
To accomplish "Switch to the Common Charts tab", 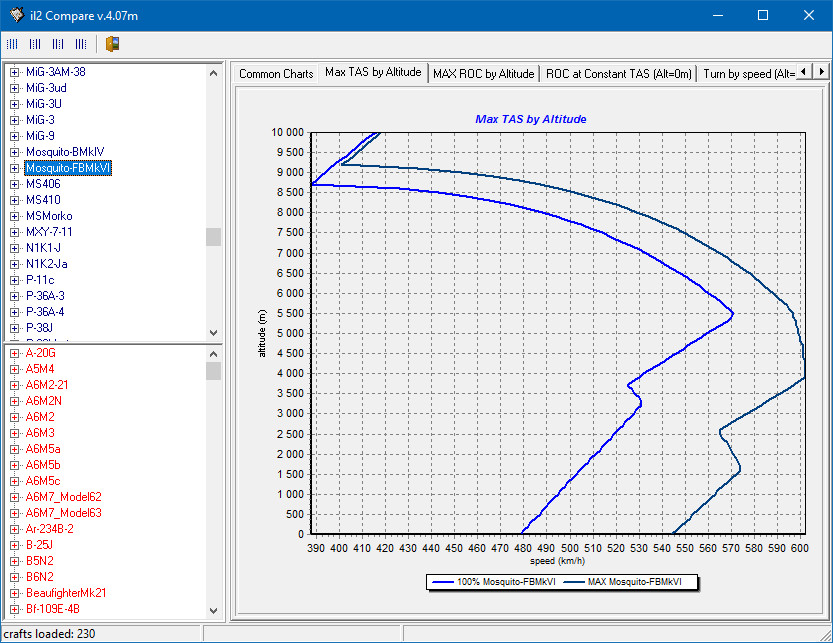I will coord(276,74).
